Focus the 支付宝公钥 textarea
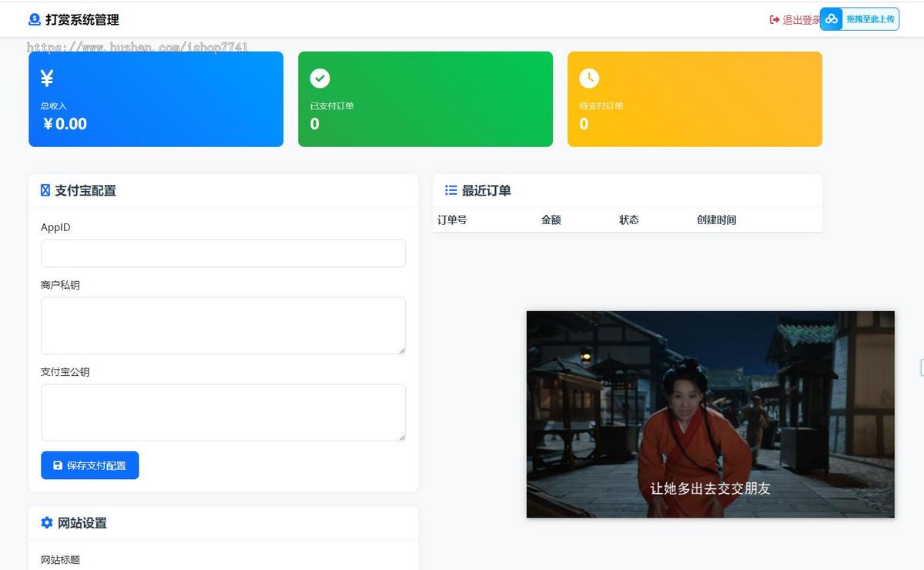This screenshot has height=570, width=924. click(223, 413)
